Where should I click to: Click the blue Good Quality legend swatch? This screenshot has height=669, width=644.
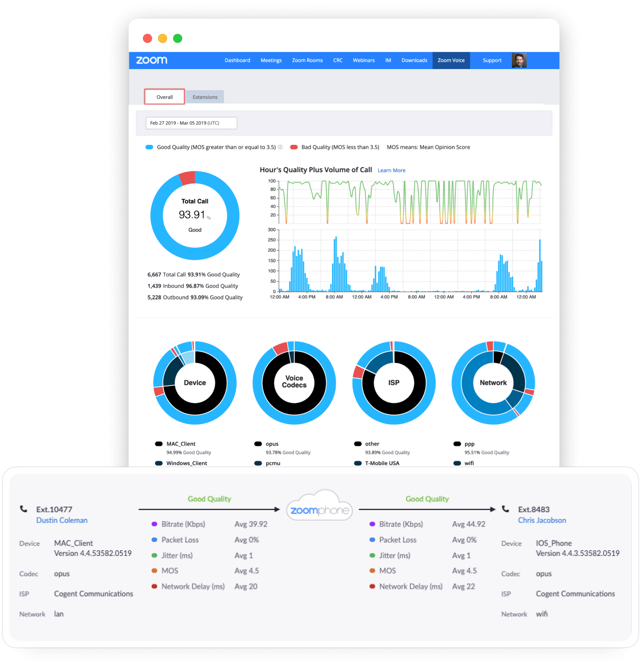click(149, 147)
